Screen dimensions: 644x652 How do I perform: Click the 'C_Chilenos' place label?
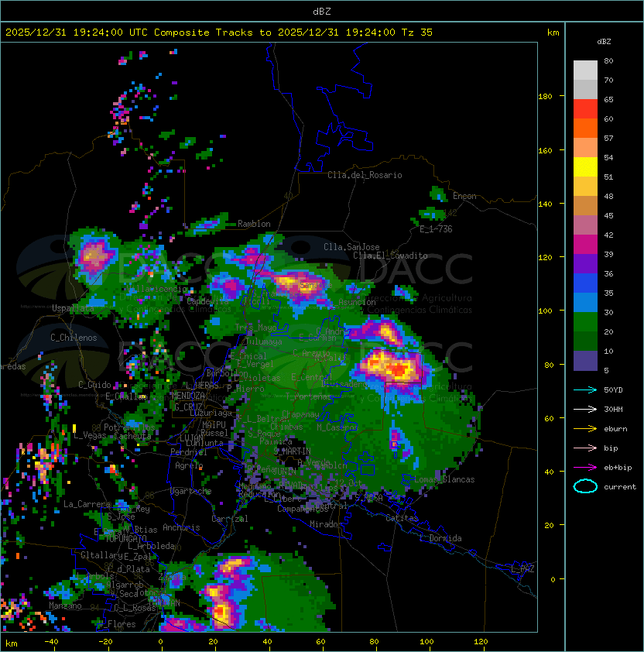[x=74, y=338]
